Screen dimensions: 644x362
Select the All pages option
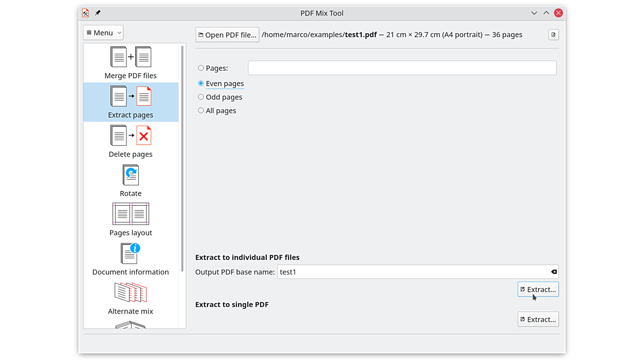(x=201, y=110)
